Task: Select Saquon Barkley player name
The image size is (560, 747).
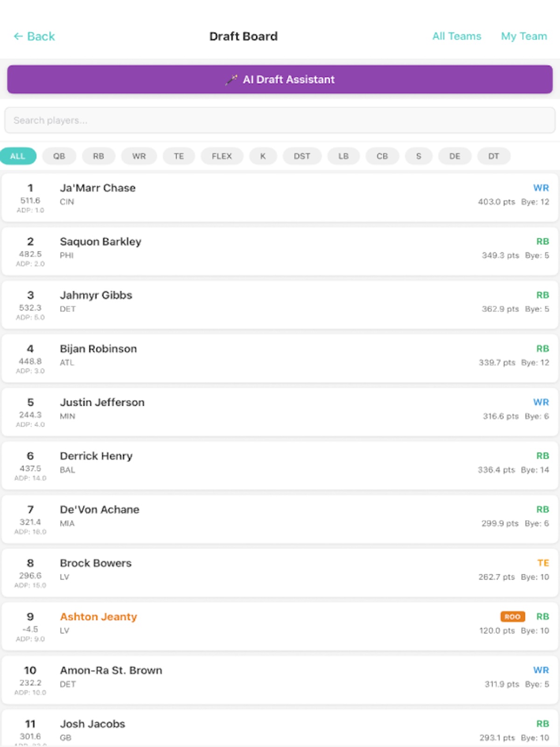Action: tap(100, 241)
